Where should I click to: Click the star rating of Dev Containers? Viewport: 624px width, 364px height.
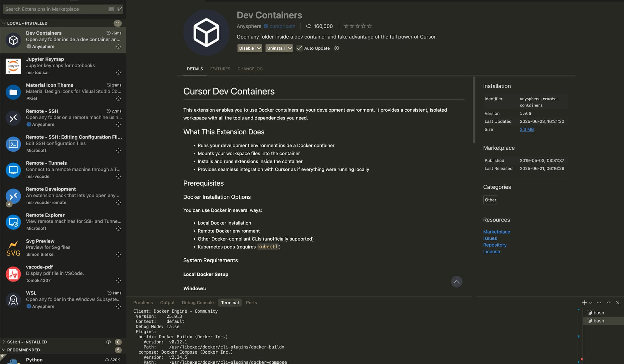357,26
